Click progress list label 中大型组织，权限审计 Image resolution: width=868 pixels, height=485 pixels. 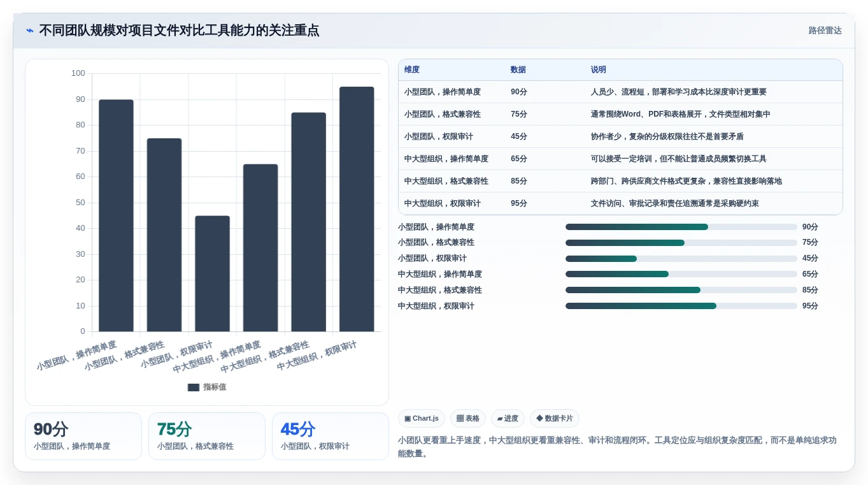436,306
